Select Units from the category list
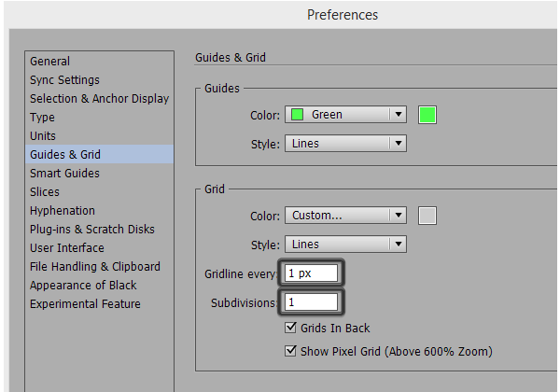This screenshot has width=560, height=392. click(43, 136)
